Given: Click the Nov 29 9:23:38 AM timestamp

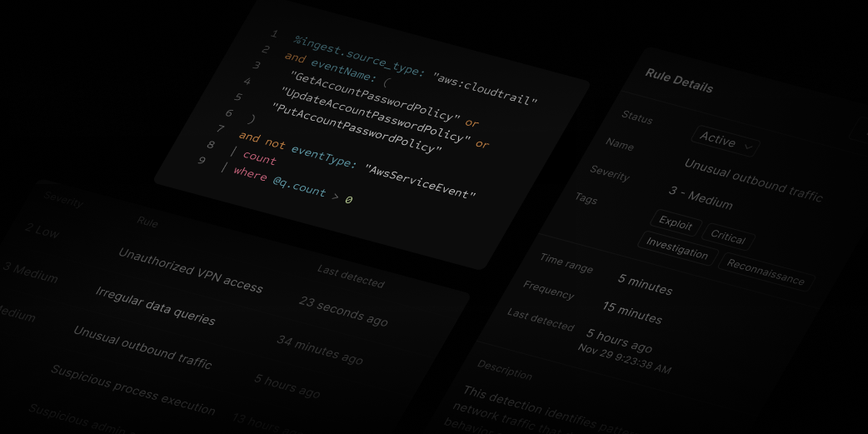Looking at the screenshot, I should coord(625,358).
